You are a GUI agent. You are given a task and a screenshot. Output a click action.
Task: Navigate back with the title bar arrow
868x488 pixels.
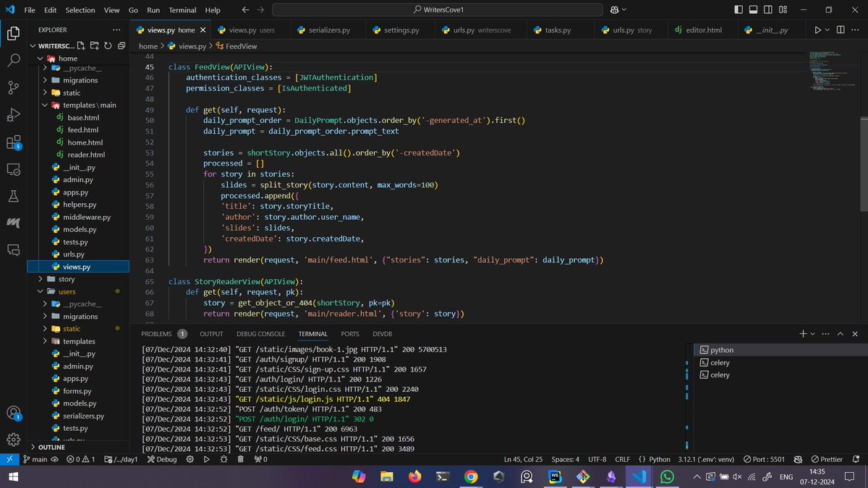click(245, 10)
